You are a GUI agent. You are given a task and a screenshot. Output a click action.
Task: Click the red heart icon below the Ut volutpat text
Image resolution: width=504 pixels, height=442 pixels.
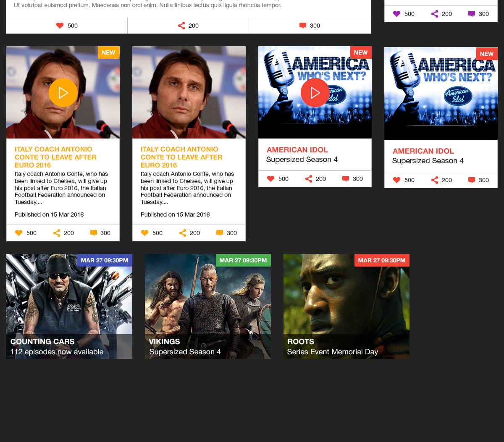[60, 26]
